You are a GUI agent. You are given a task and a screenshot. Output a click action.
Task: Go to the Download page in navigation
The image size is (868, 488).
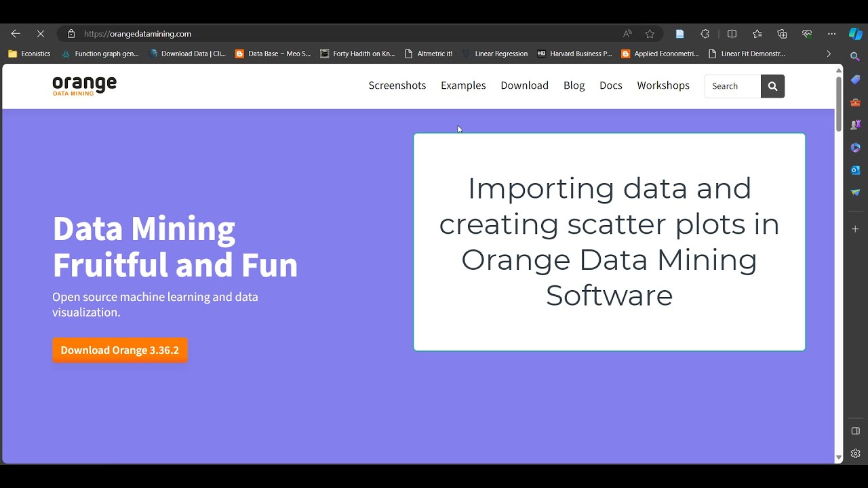[x=524, y=85]
